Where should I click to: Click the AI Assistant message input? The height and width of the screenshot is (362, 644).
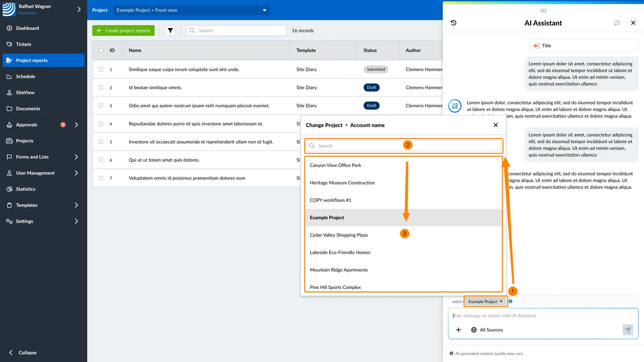coord(543,316)
